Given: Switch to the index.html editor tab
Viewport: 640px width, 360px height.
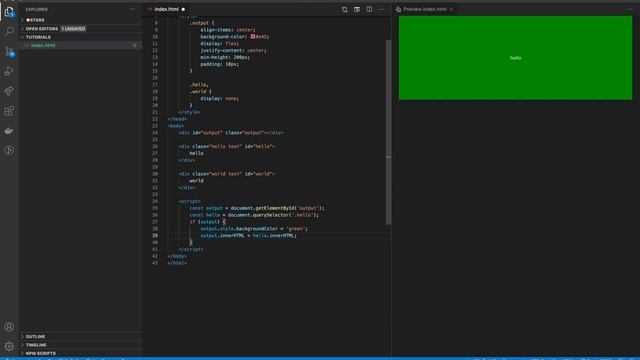Looking at the screenshot, I should (166, 9).
